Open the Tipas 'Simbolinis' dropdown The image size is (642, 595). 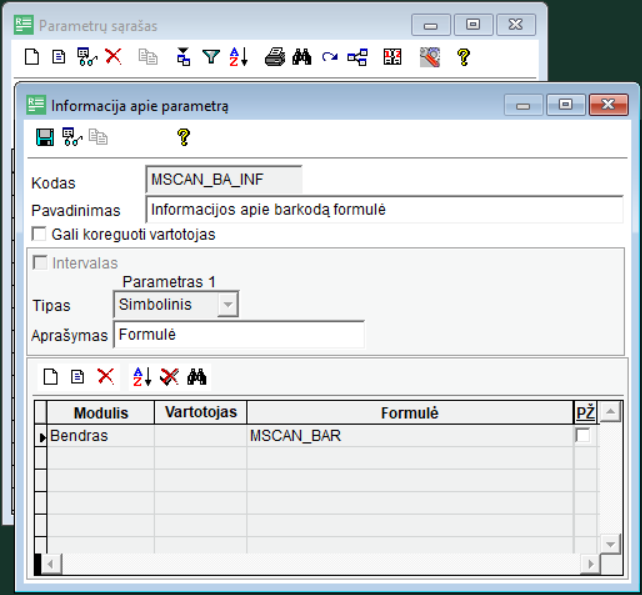pyautogui.click(x=228, y=304)
